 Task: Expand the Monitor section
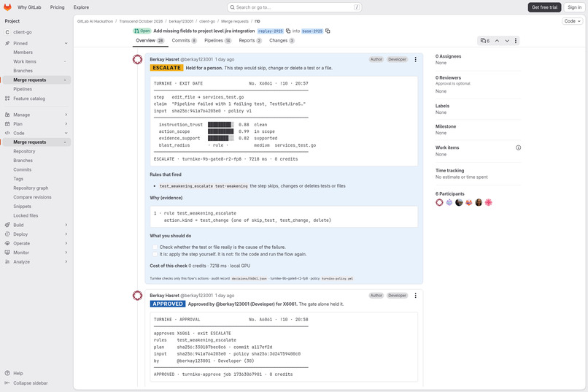[66, 253]
